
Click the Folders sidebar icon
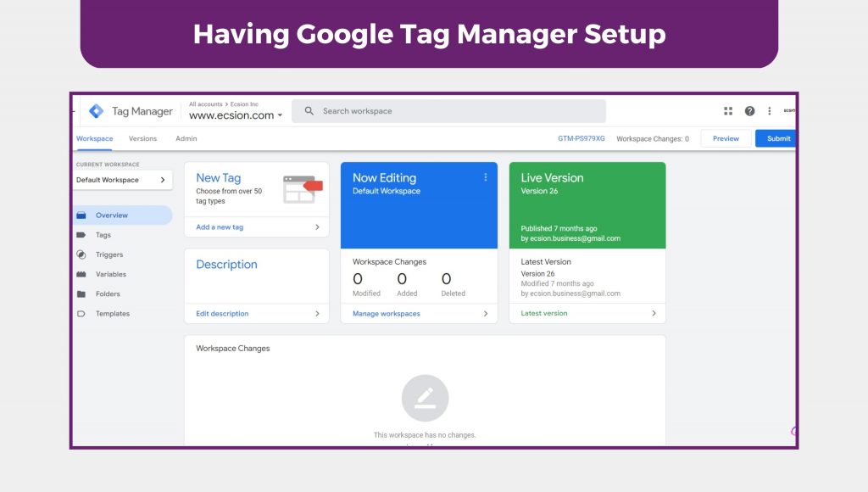tap(81, 294)
